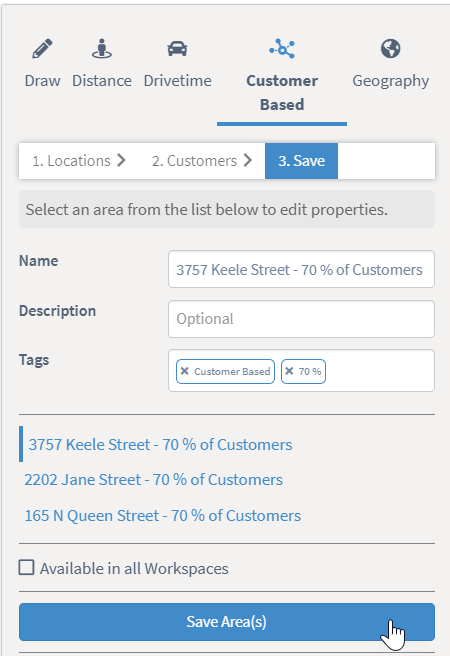Open the Geography globe icon
The width and height of the screenshot is (450, 656).
coord(391,49)
